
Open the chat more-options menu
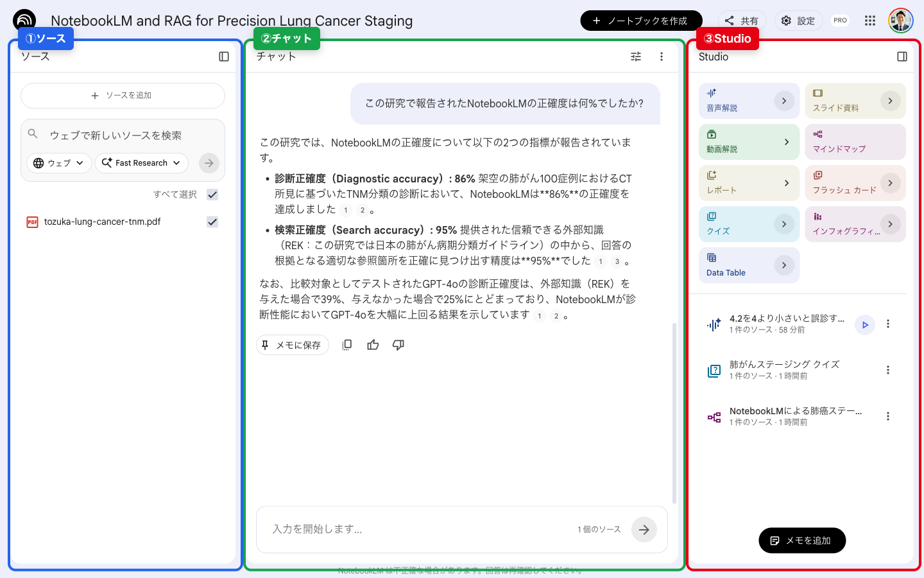click(x=662, y=57)
